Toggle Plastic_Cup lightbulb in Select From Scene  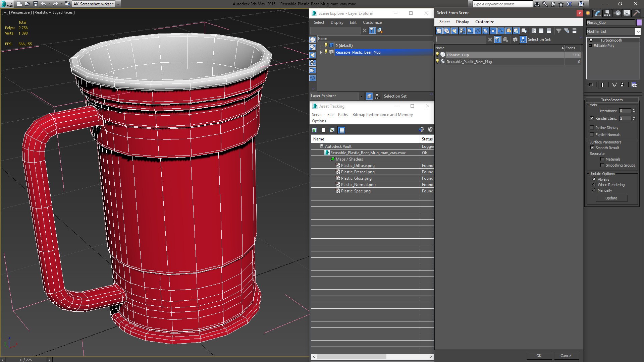coord(437,55)
